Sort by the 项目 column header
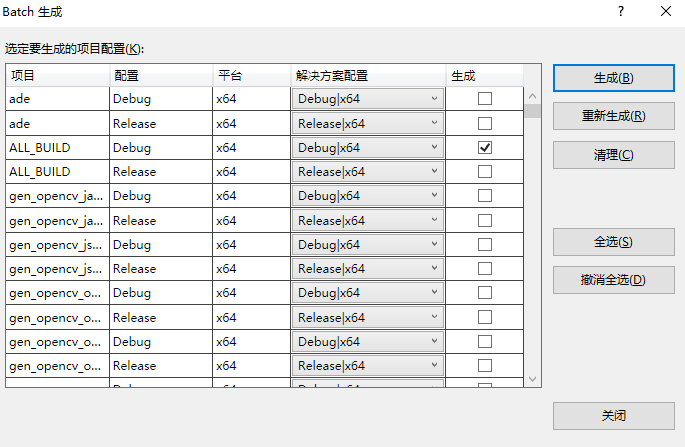Viewport: 685px width, 447px height. pos(57,76)
